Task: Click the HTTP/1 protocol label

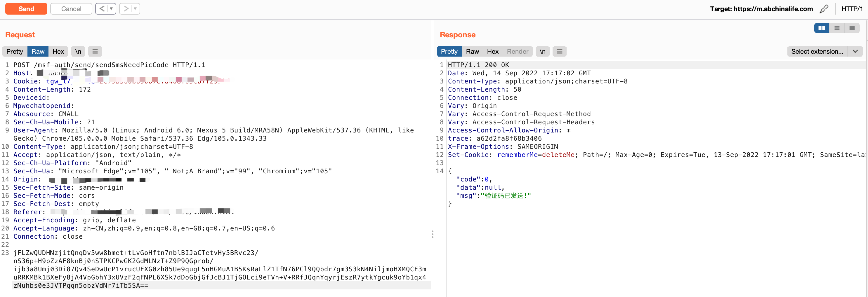Action: pyautogui.click(x=852, y=9)
